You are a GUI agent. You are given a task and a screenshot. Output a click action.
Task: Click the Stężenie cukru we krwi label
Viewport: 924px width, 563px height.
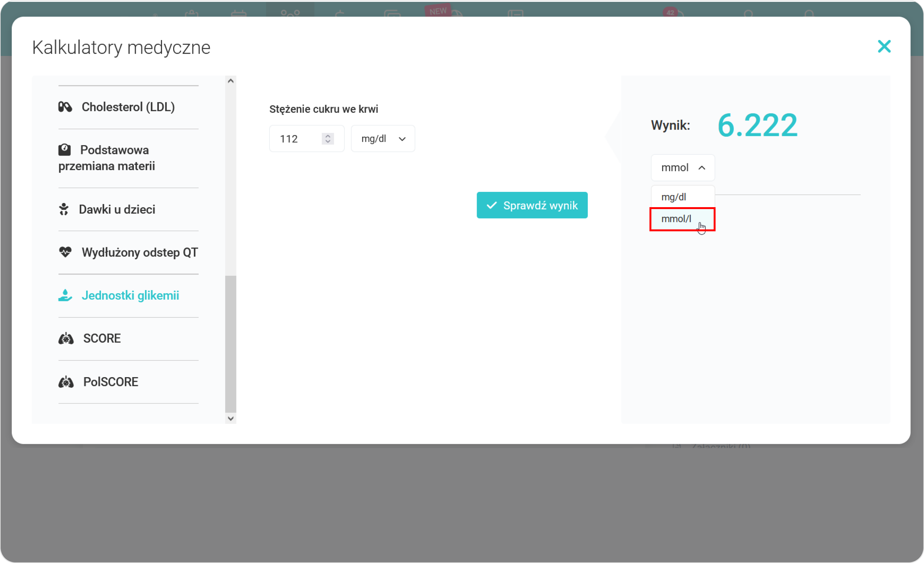point(324,109)
